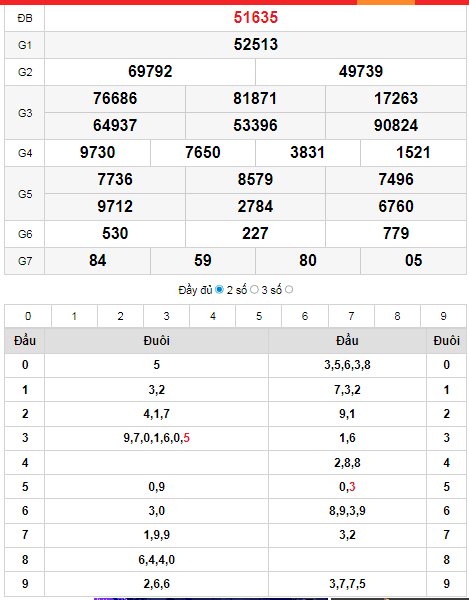Click digit 2 in the filter row
Viewport: 469px width, 600px height.
click(x=121, y=316)
